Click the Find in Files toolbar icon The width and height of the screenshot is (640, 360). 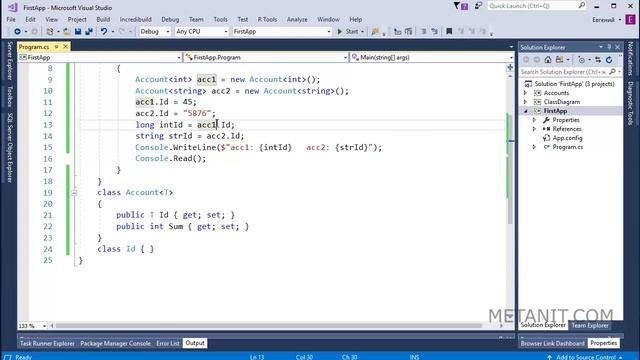(375, 31)
